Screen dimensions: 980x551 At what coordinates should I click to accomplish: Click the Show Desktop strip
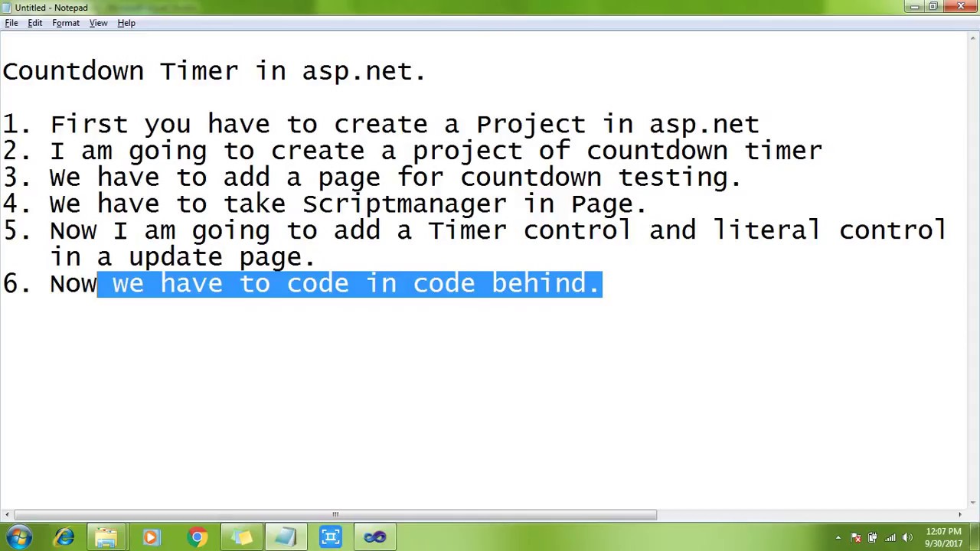click(975, 537)
